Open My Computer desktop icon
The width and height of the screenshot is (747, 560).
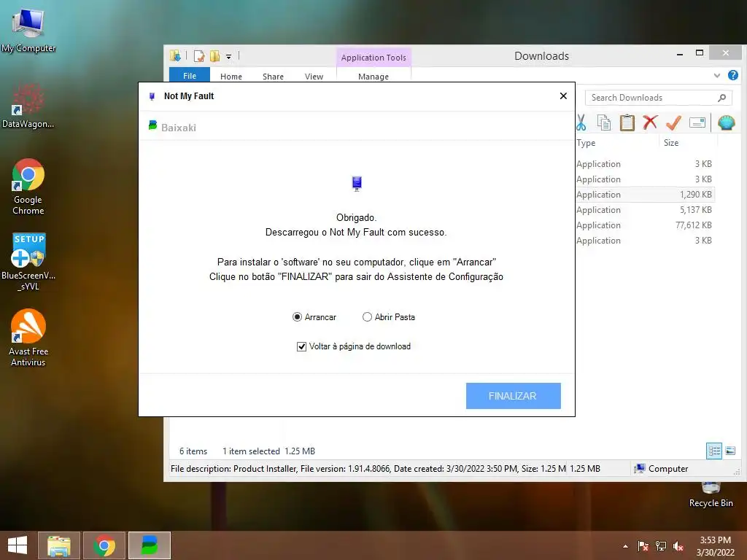point(28,30)
